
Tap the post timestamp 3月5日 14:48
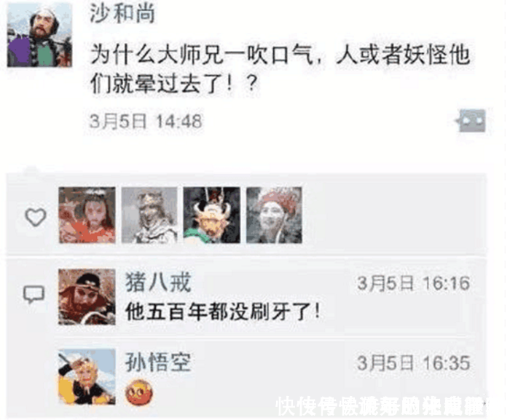point(146,122)
